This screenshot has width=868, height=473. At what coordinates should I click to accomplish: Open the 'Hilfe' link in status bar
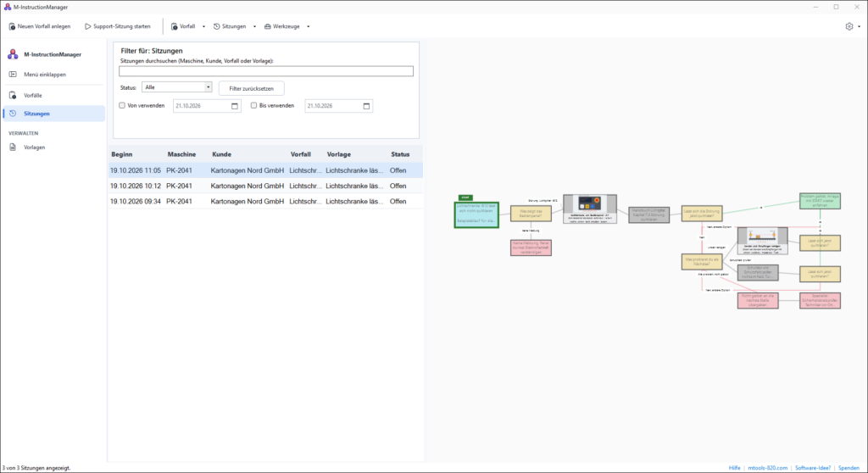tap(734, 468)
